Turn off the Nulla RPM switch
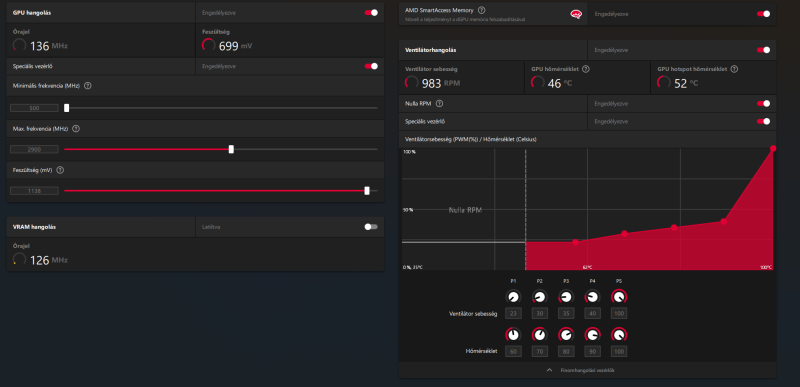 point(763,104)
